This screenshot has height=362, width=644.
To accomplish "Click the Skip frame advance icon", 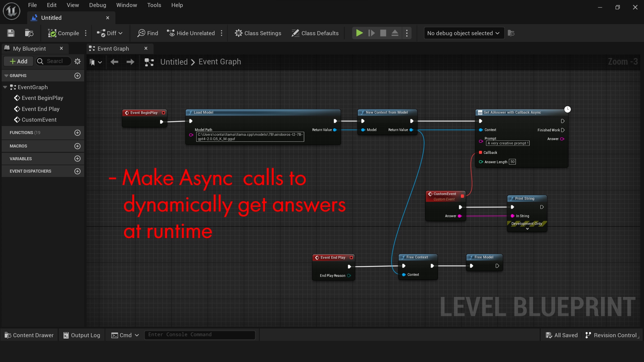I will tap(371, 33).
